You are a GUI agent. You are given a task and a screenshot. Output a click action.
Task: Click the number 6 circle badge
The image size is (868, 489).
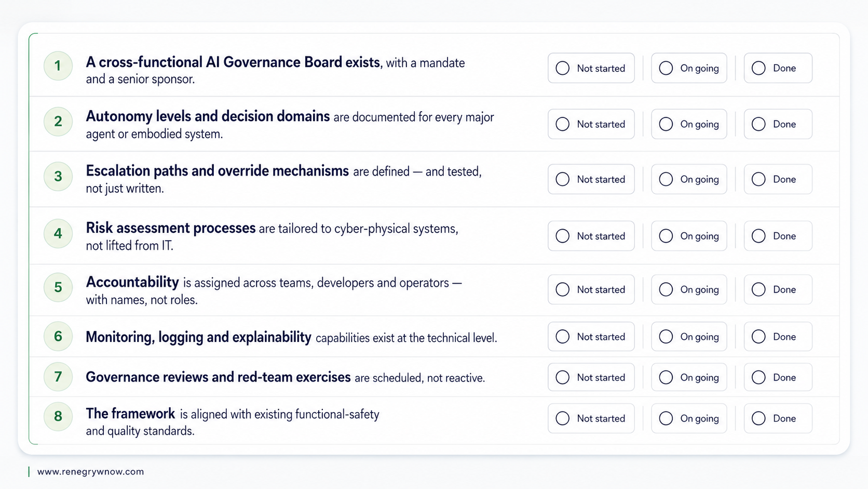[58, 336]
